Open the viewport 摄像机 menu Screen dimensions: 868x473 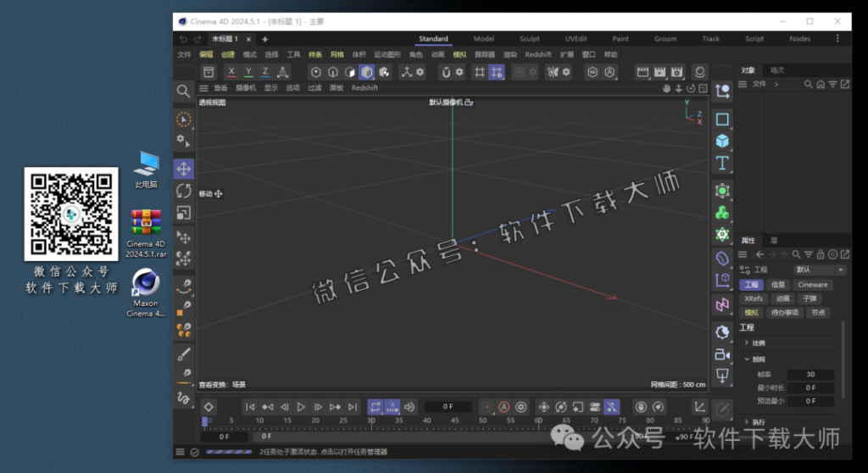pyautogui.click(x=246, y=88)
